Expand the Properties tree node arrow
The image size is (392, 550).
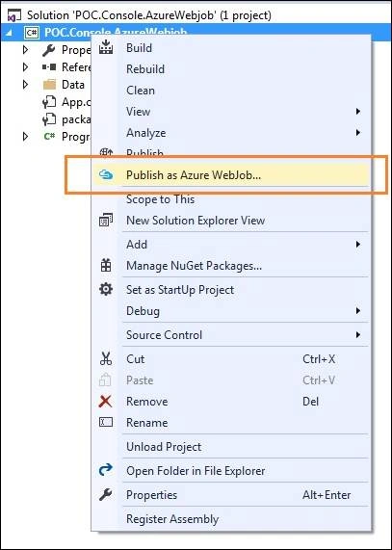point(25,50)
